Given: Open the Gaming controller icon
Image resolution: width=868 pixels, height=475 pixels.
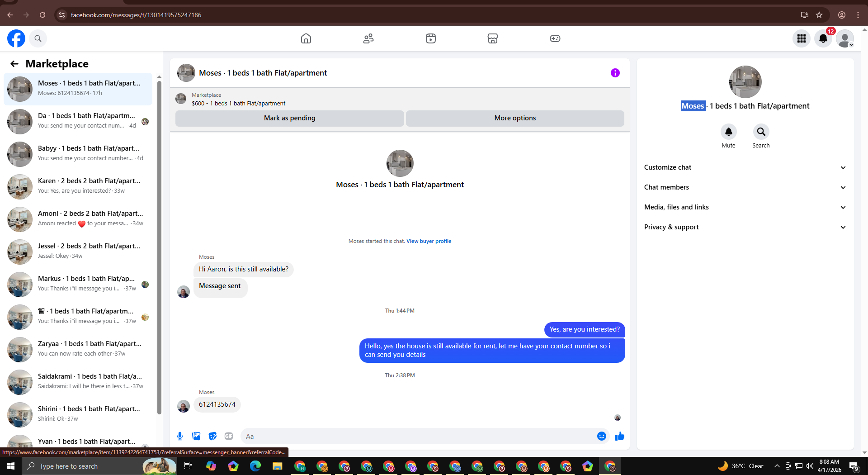Looking at the screenshot, I should 555,38.
